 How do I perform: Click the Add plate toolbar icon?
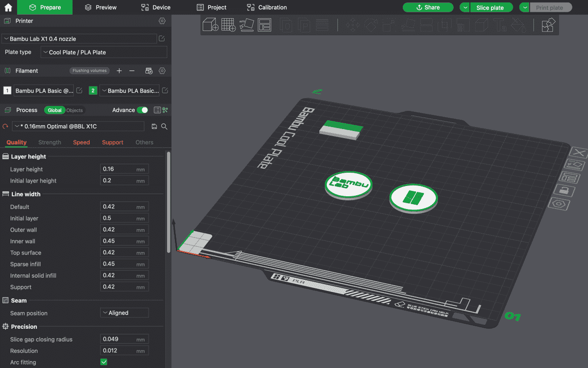[x=228, y=25]
